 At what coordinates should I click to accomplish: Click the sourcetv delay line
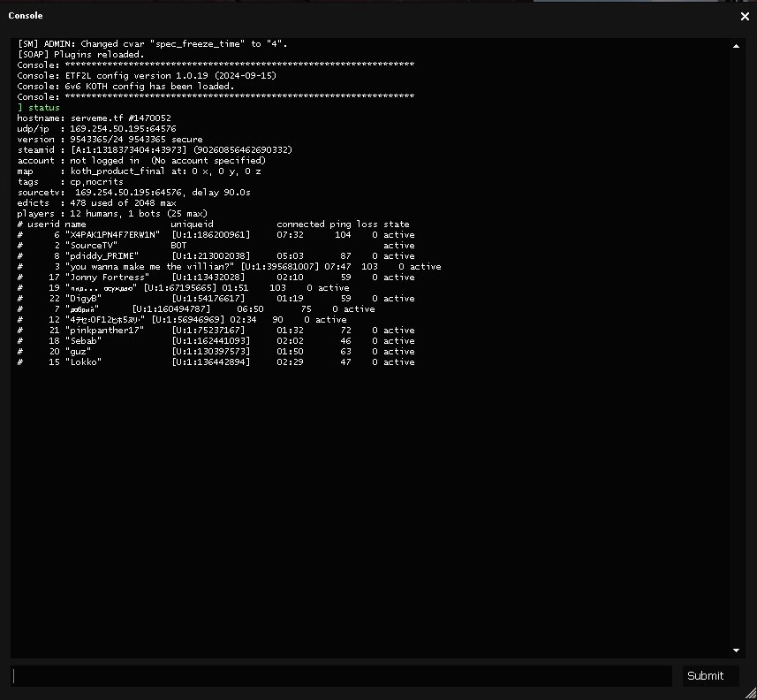coord(133,193)
